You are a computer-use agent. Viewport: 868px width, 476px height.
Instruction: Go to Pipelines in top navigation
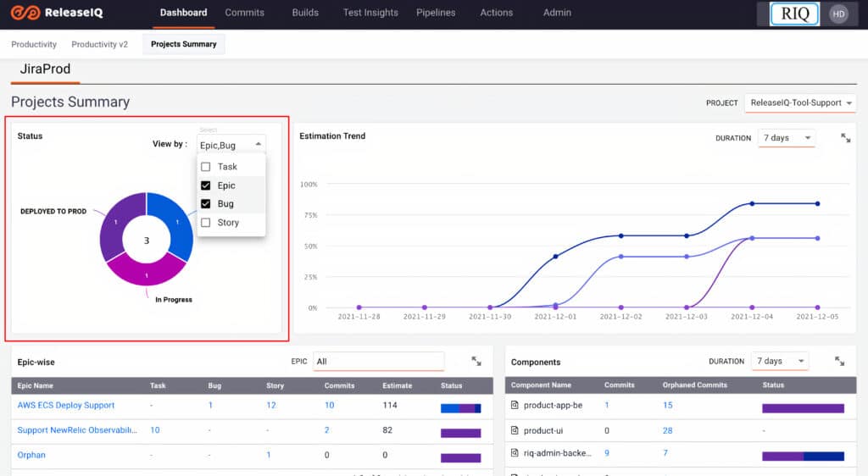tap(436, 12)
